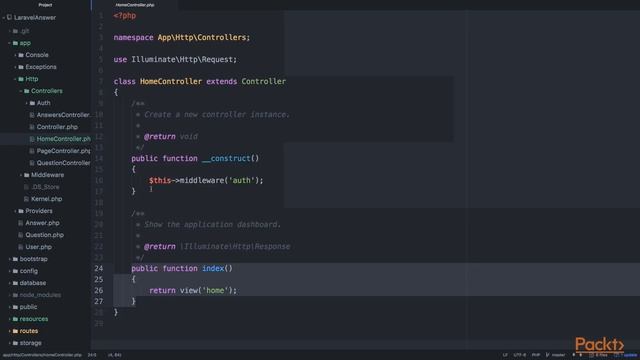Expand the Middleware folder
This screenshot has width=640, height=360.
pos(21,175)
